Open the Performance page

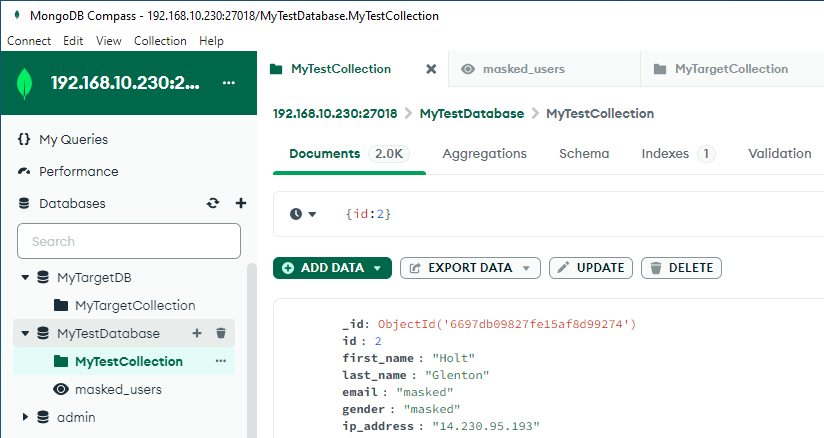pyautogui.click(x=78, y=171)
